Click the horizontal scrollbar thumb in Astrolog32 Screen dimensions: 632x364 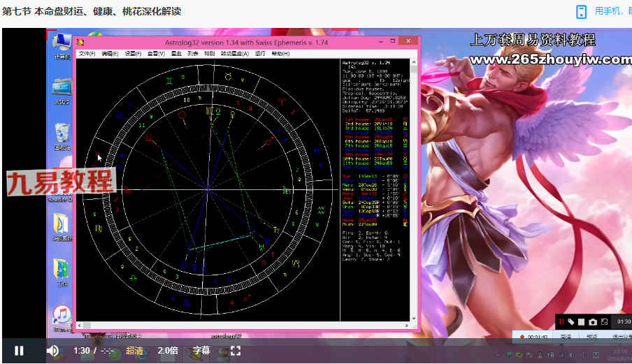[87, 325]
